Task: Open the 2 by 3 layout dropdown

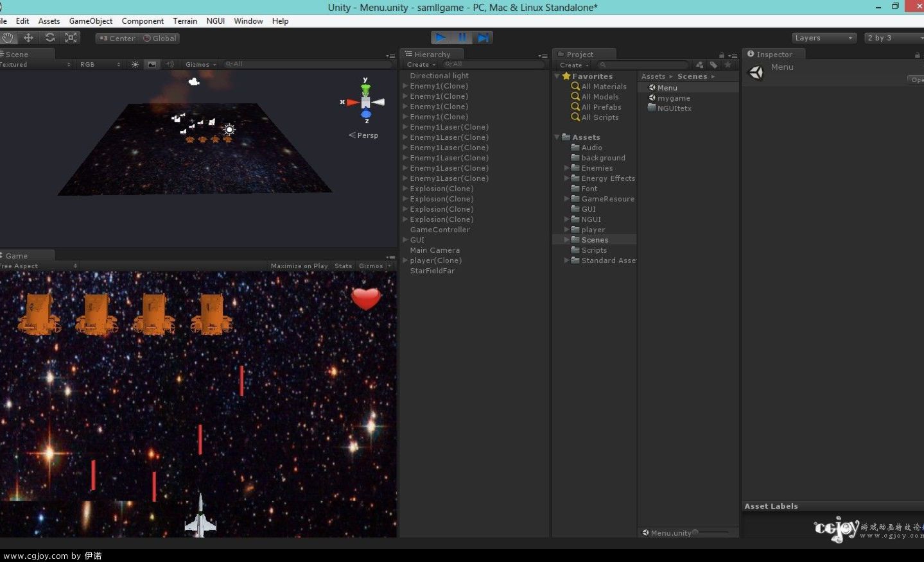Action: pos(894,38)
